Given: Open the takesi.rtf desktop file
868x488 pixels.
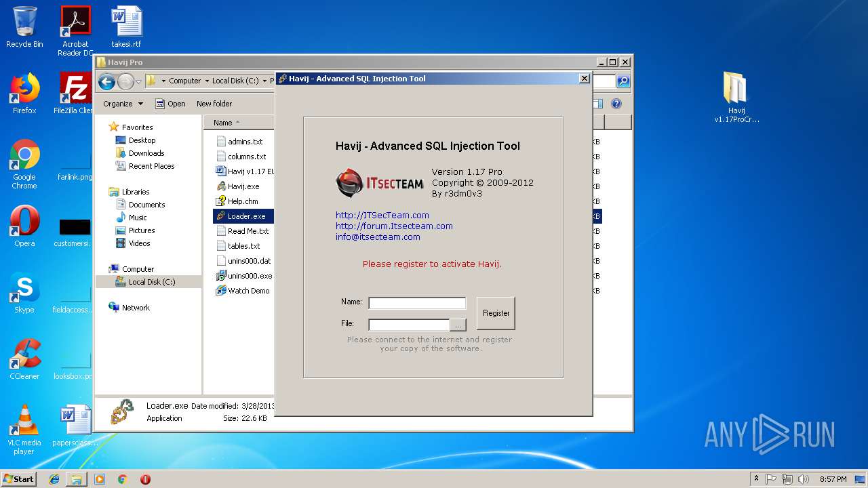Looking at the screenshot, I should 126,27.
